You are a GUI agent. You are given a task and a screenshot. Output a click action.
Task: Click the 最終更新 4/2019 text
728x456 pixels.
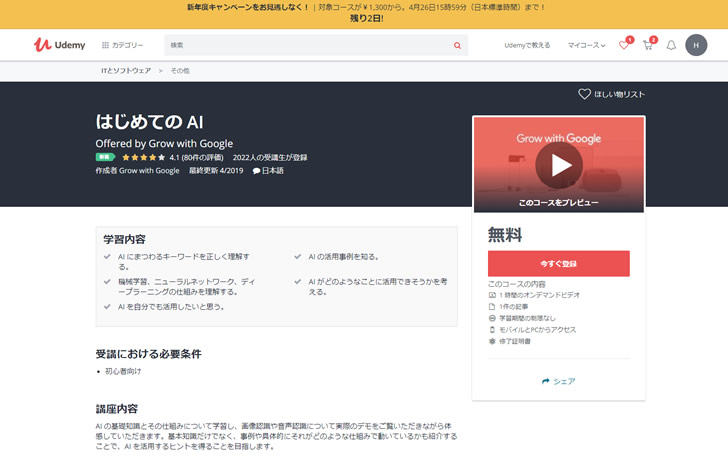[216, 170]
